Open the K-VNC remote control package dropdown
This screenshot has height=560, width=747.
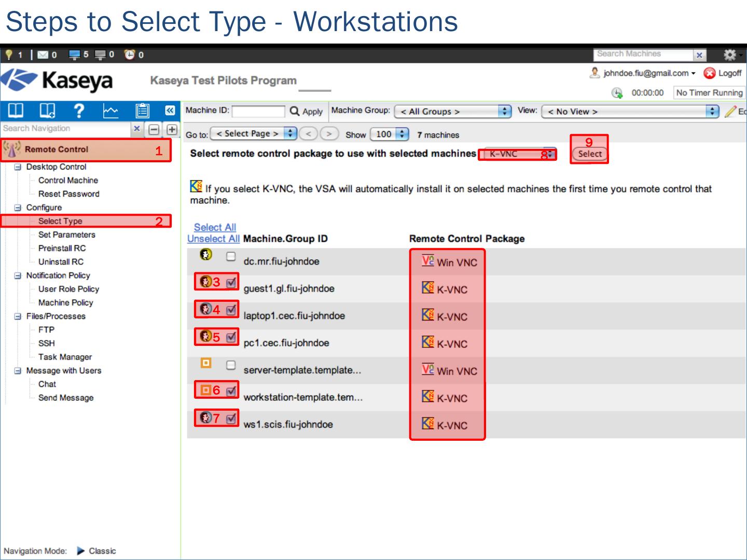pos(517,154)
